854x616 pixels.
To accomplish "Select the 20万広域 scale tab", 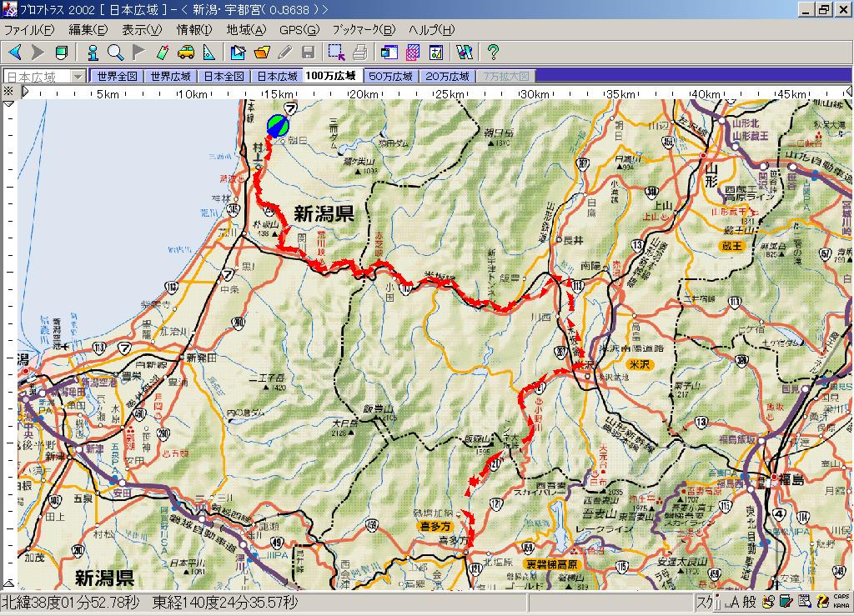I will click(448, 76).
